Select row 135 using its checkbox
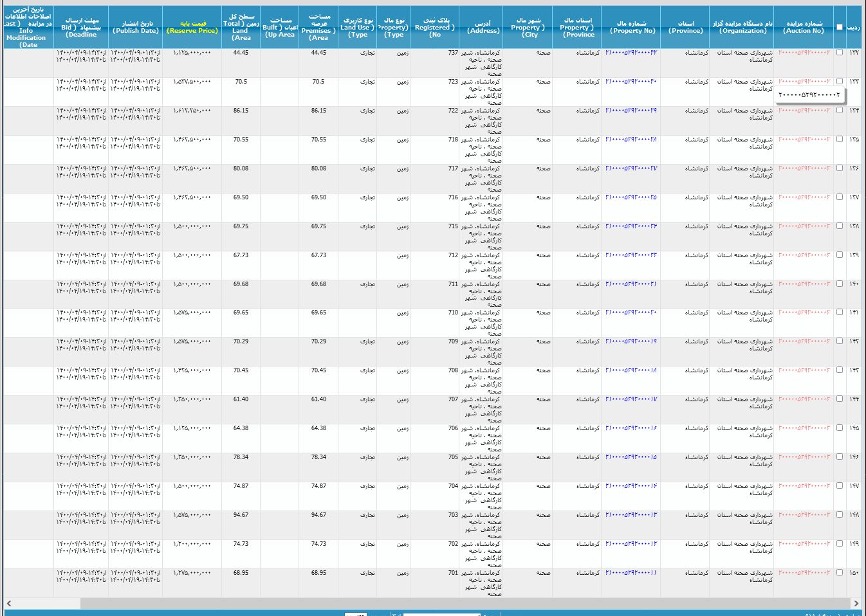The image size is (866, 616). click(840, 140)
